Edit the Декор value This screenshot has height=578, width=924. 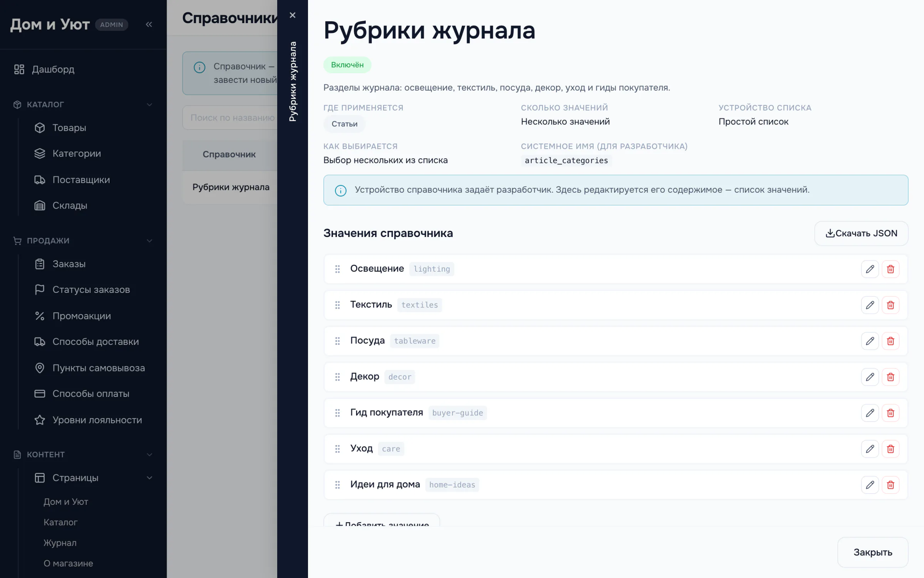(870, 377)
